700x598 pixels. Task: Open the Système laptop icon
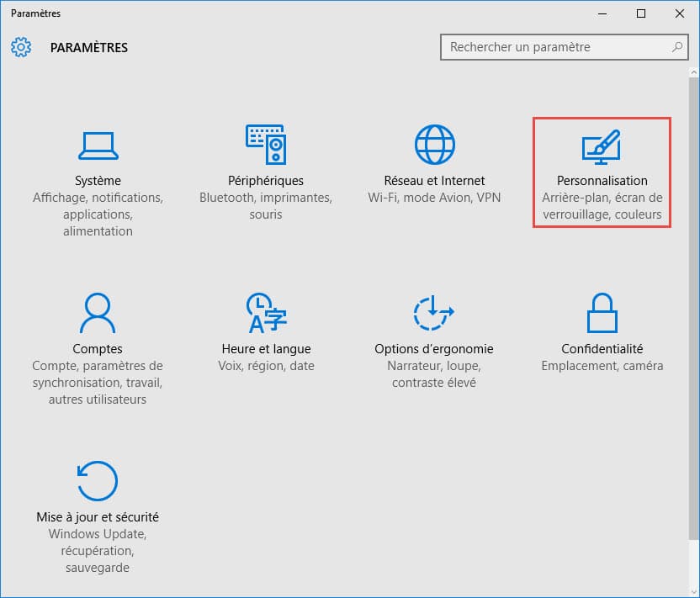point(98,145)
